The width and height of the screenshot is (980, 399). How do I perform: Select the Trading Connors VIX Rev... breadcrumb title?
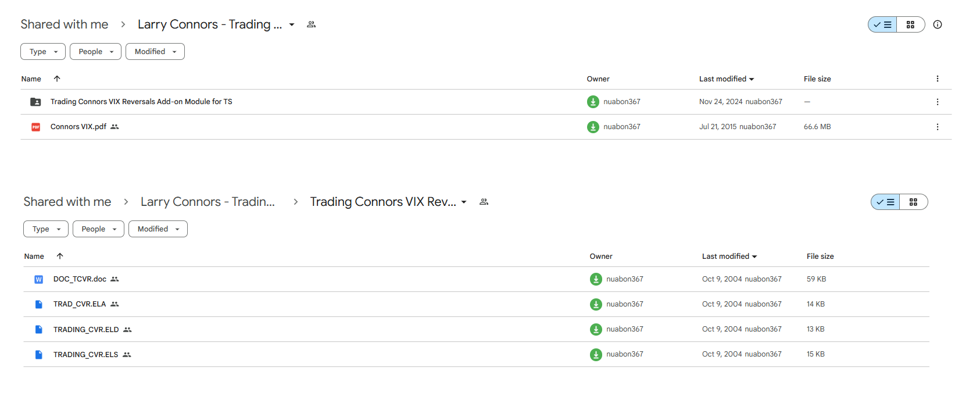[x=383, y=202]
